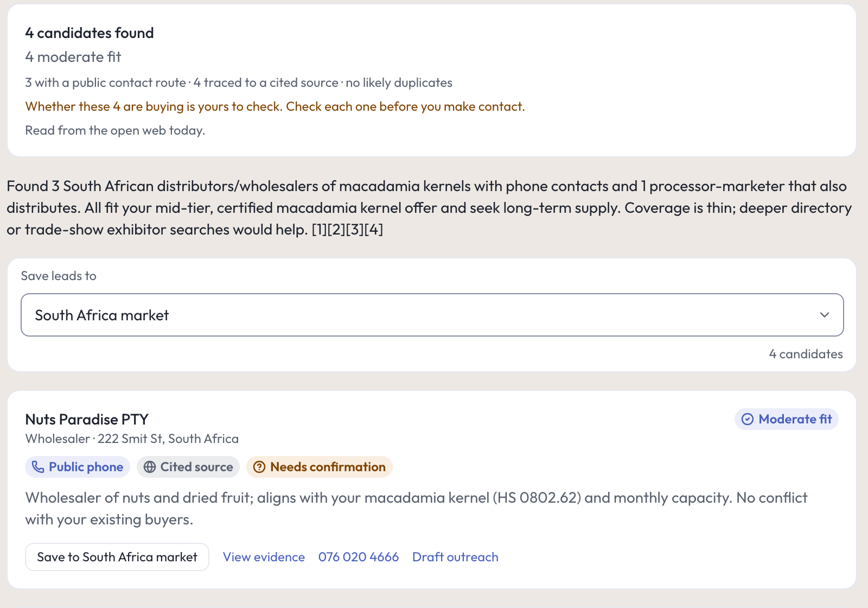Click the public contact route summary line
This screenshot has width=868, height=608.
[239, 83]
